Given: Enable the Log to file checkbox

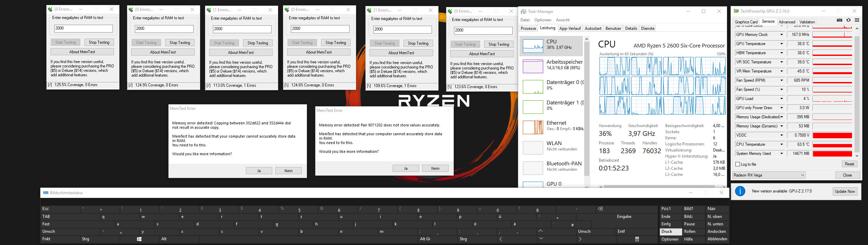Looking at the screenshot, I should click(737, 164).
